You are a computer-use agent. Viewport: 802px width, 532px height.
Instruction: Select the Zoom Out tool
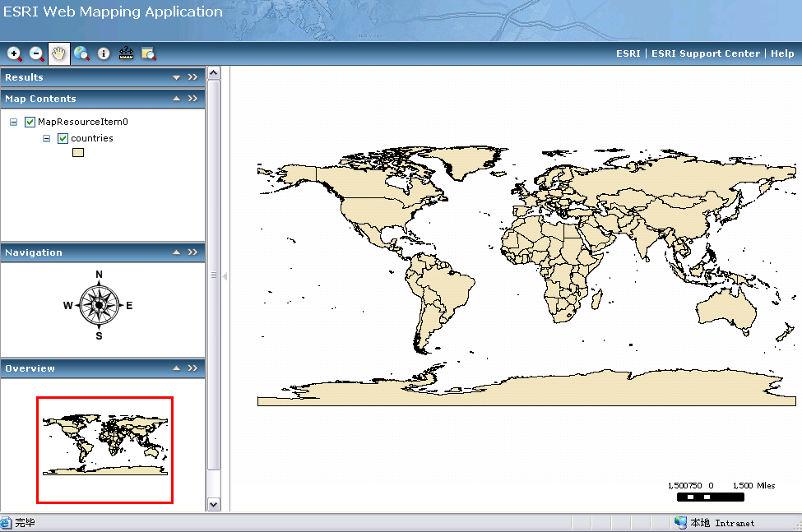pyautogui.click(x=37, y=53)
